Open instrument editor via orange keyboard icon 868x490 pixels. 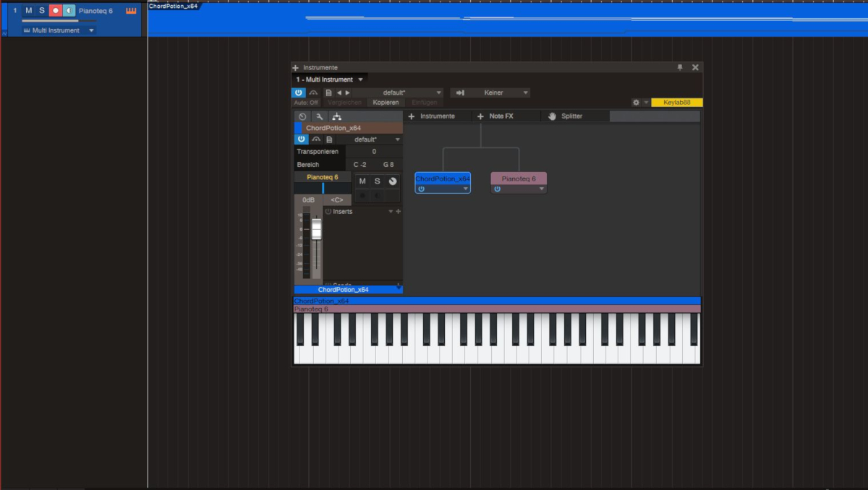coord(131,11)
